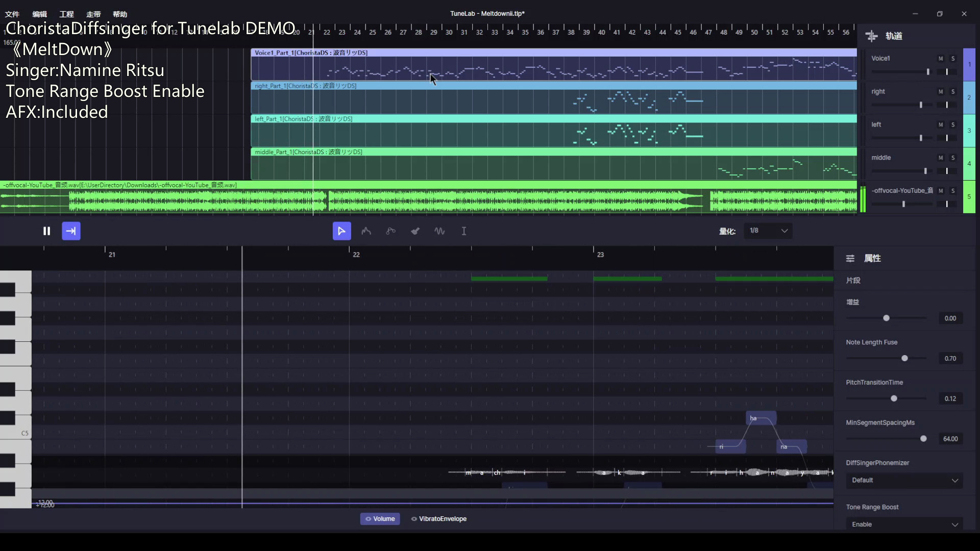Image resolution: width=980 pixels, height=551 pixels.
Task: Open the Tone Range Boost Enable dropdown
Action: click(904, 524)
